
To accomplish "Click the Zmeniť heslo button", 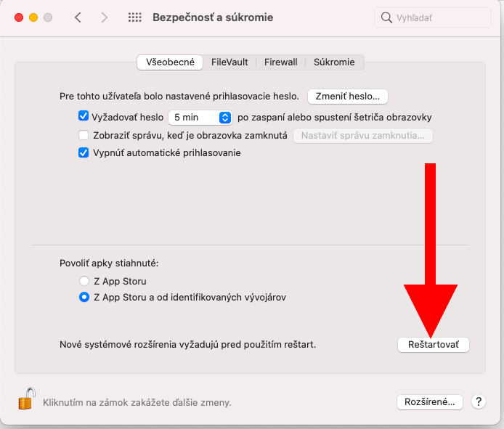I will pyautogui.click(x=348, y=96).
